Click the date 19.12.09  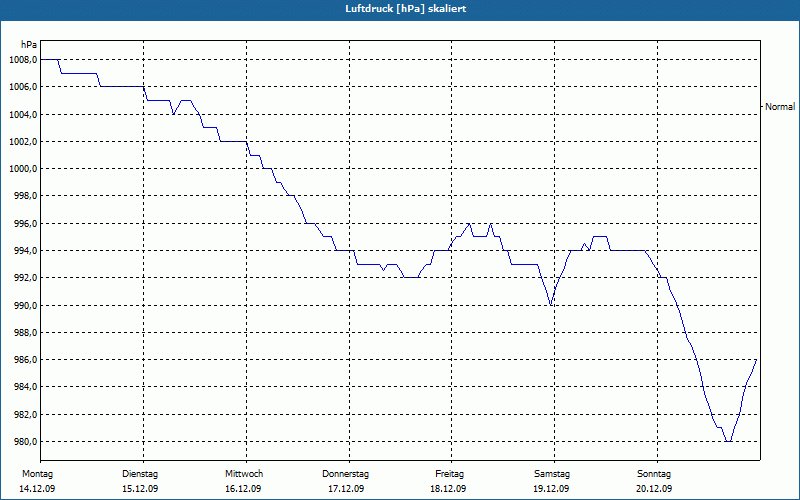tap(552, 489)
